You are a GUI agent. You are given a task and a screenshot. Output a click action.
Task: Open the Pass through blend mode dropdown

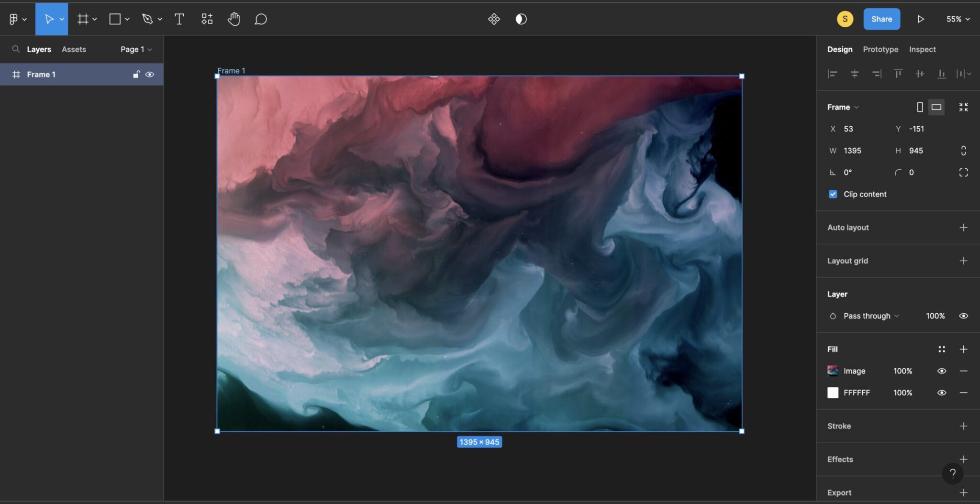click(870, 316)
